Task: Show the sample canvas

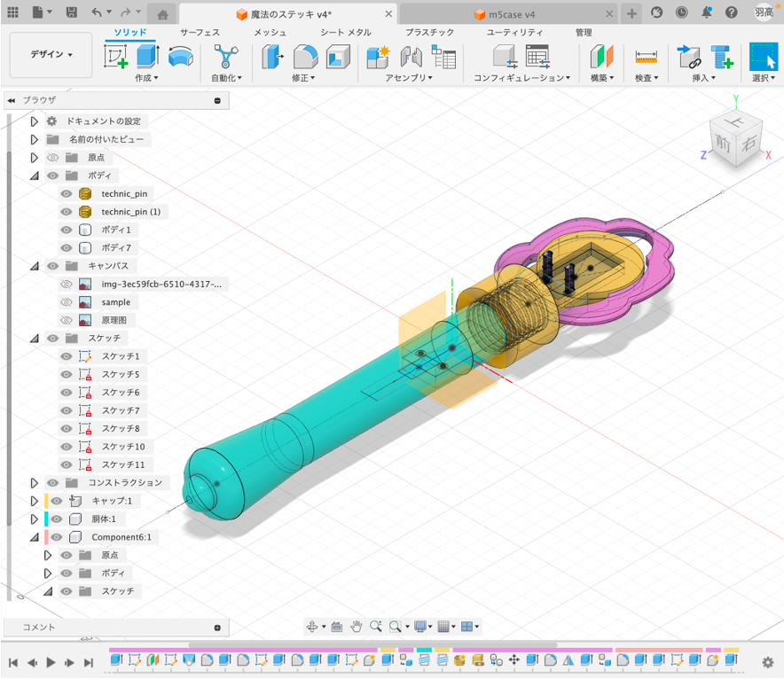Action: pos(67,302)
